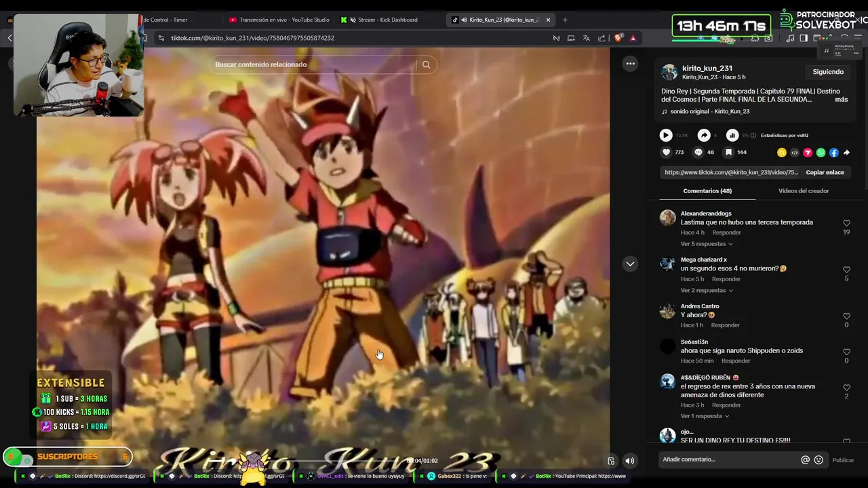
Task: Click the comment bubble icon showing 48
Action: coord(698,152)
